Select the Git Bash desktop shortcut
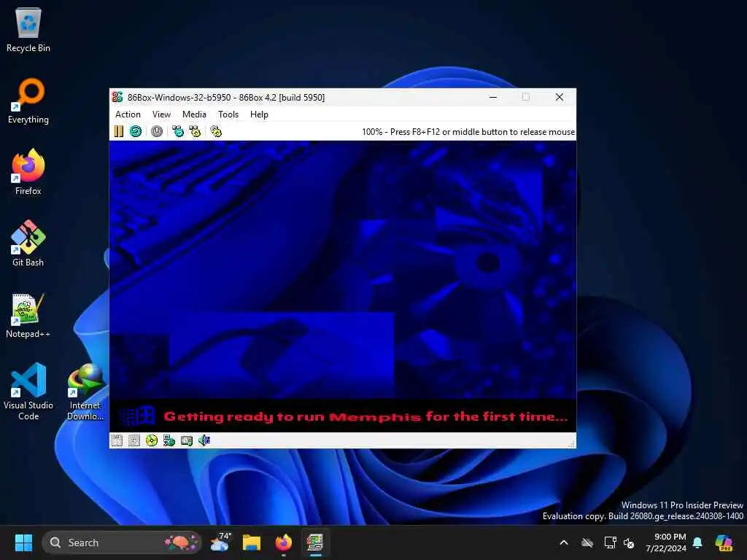This screenshot has height=560, width=747. (28, 244)
